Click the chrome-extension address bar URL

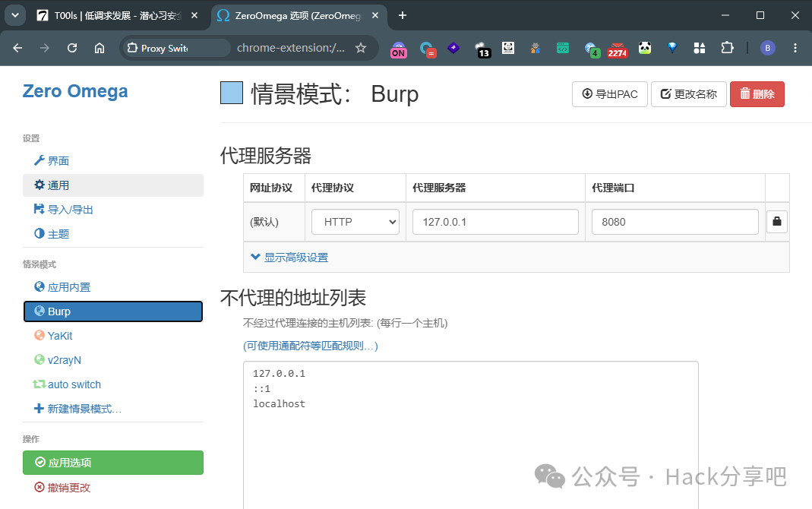pos(290,48)
